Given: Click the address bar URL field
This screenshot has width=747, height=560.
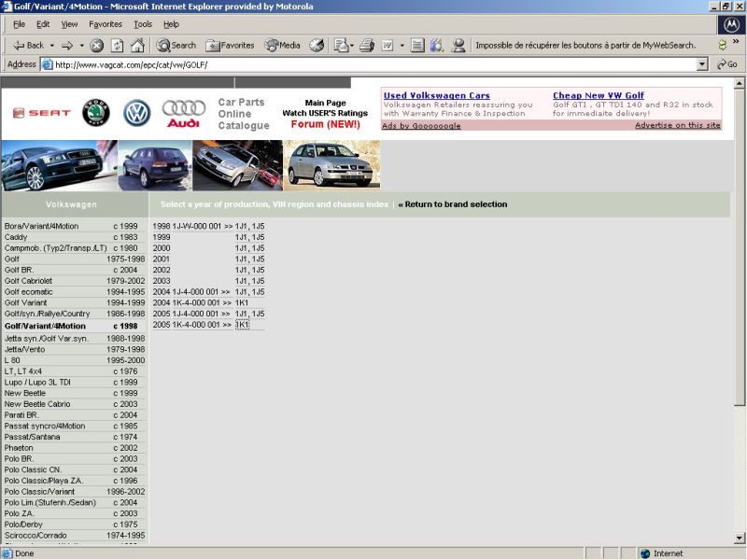Looking at the screenshot, I should (369, 64).
